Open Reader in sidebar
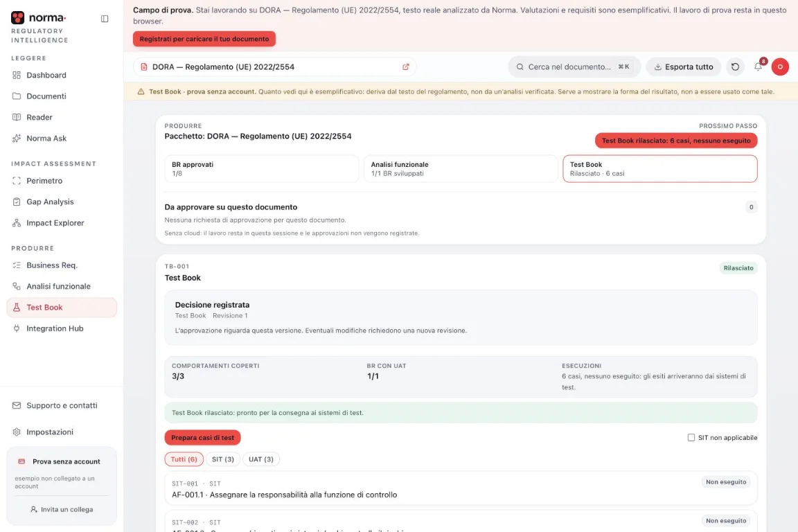The width and height of the screenshot is (798, 532). [62, 117]
